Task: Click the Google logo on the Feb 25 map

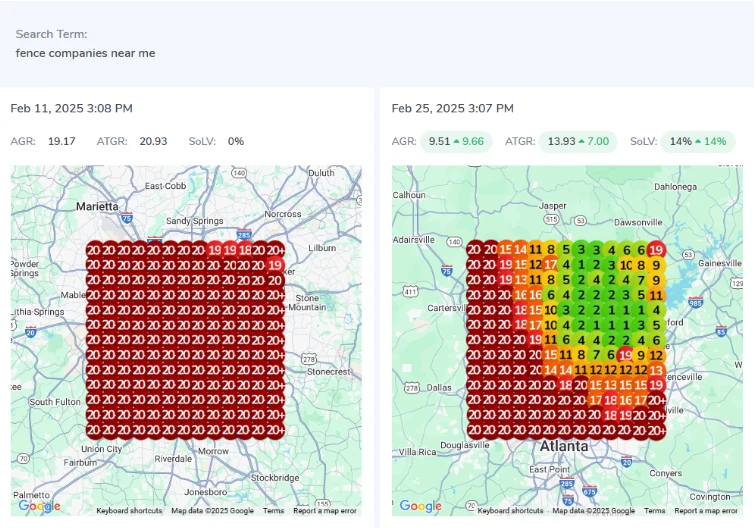Action: [421, 506]
